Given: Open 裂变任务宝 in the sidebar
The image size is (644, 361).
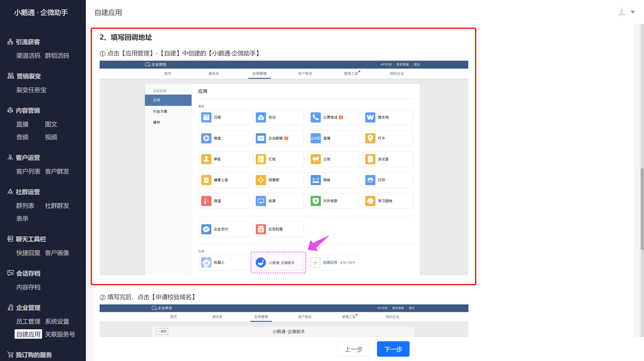Looking at the screenshot, I should click(x=31, y=90).
